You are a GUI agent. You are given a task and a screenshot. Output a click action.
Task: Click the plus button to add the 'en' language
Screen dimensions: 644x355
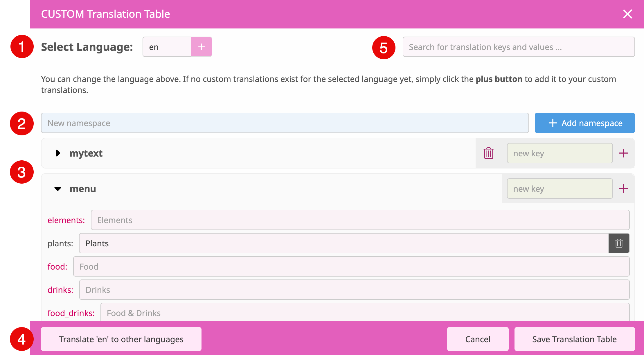tap(201, 46)
